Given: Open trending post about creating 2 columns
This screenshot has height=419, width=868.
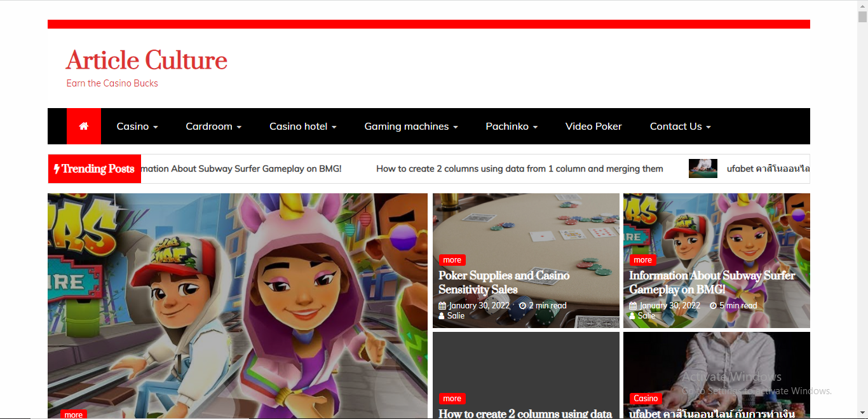Looking at the screenshot, I should pos(520,169).
